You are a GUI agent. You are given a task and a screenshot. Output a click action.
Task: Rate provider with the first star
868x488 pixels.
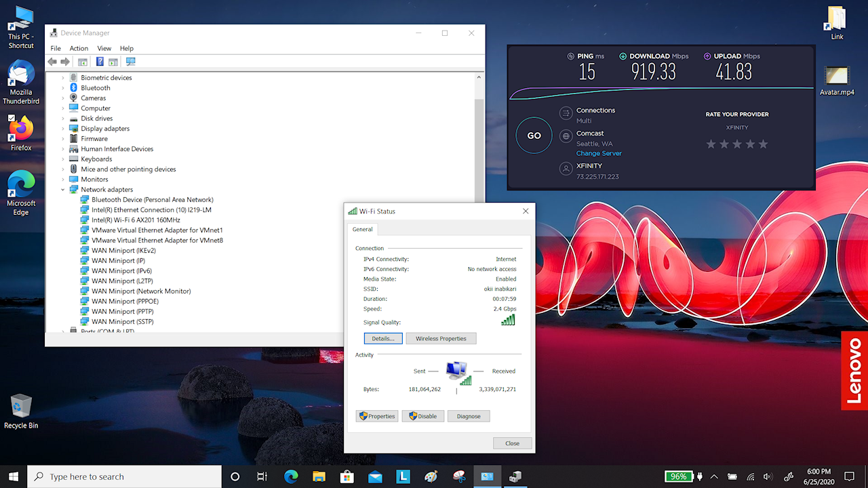[711, 144]
